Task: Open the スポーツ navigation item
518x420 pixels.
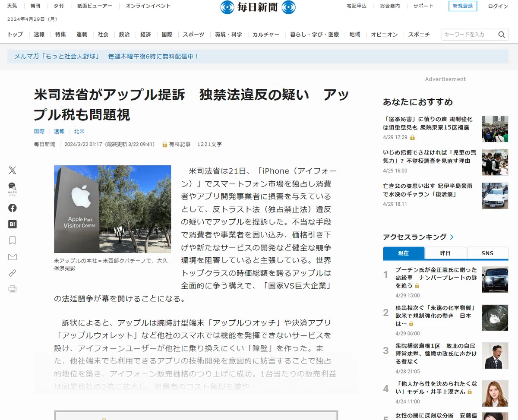Action: pyautogui.click(x=193, y=35)
